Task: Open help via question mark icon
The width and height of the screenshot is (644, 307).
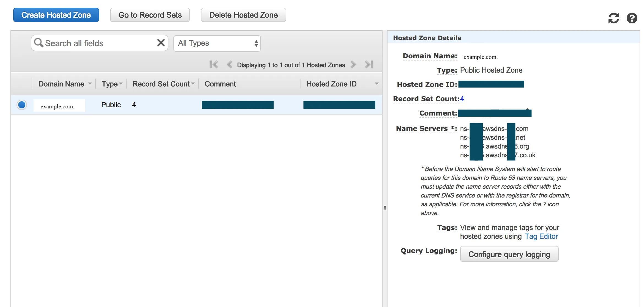Action: pos(632,18)
